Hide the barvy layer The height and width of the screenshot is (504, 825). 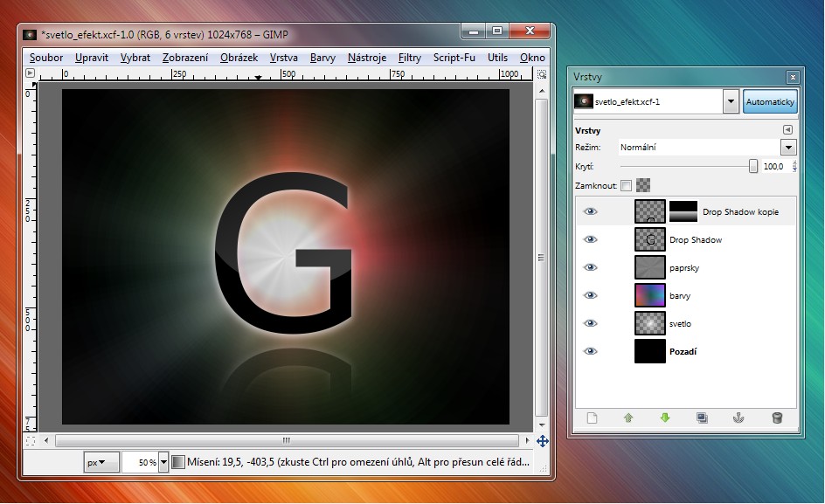point(590,295)
